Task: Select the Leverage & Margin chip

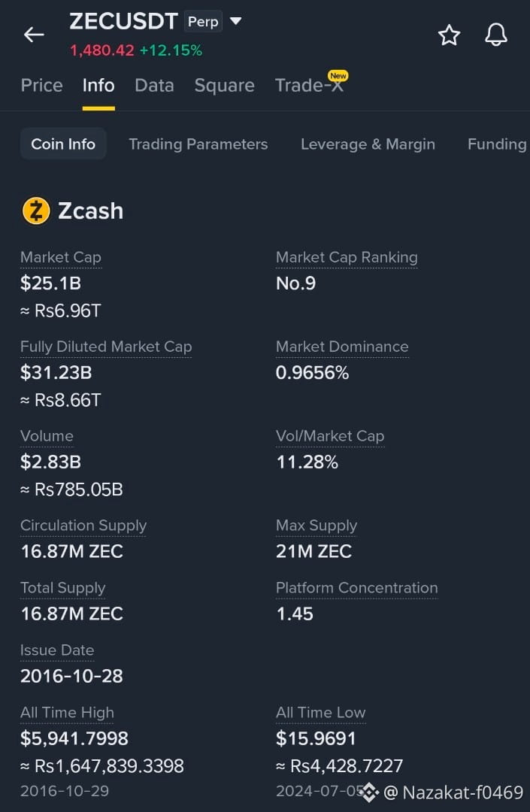Action: coord(368,144)
